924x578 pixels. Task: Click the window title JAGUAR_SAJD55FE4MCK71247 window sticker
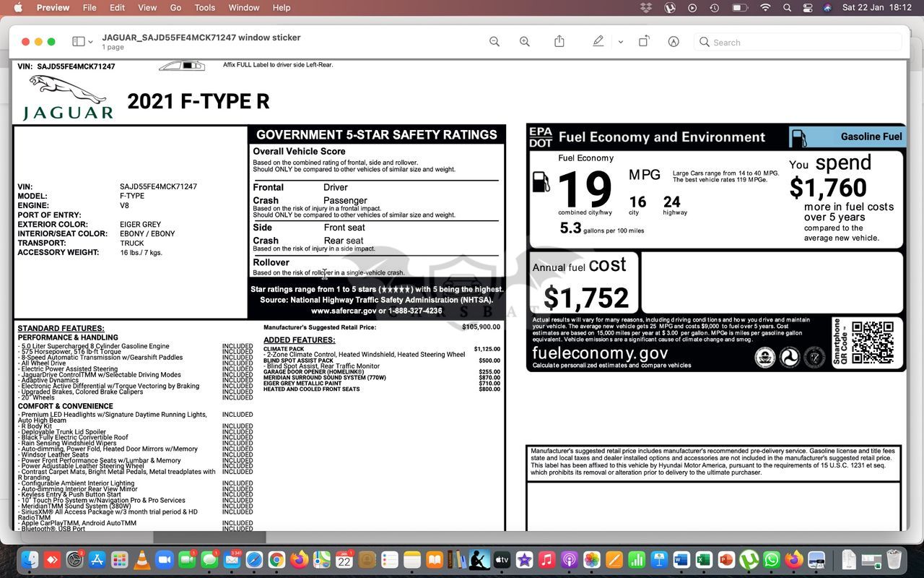click(201, 38)
